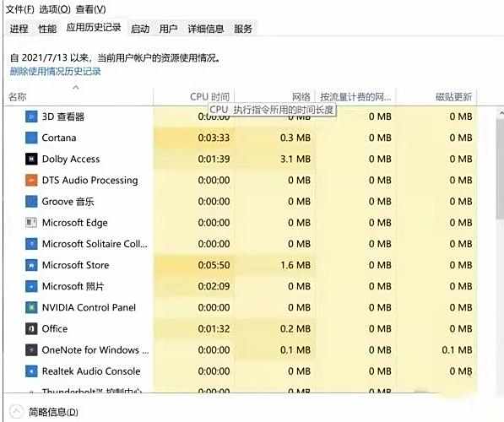Switch to the 启动 tab
Viewport: 504px width, 422px height.
(x=140, y=29)
